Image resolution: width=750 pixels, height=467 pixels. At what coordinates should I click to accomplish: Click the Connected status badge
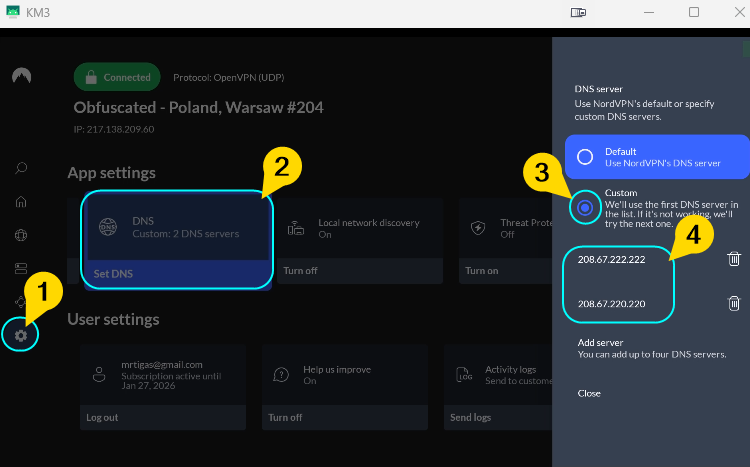pos(117,77)
